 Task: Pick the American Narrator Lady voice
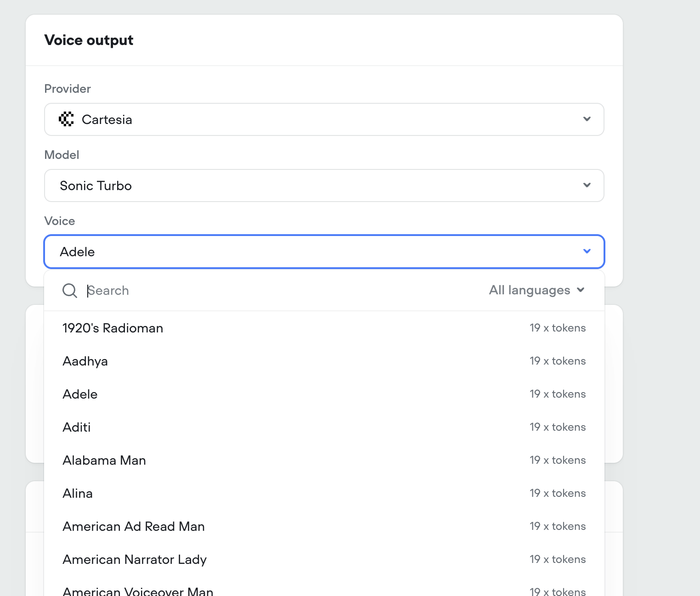(x=135, y=560)
